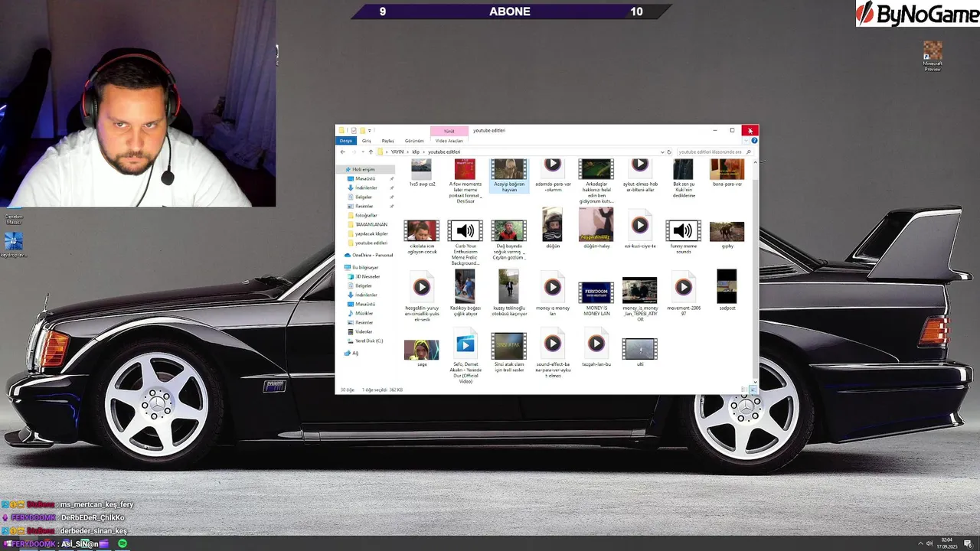Select 'sound-effect-bana-para-ver-aykut-elmas' file icon
This screenshot has width=980, height=551.
pos(552,344)
